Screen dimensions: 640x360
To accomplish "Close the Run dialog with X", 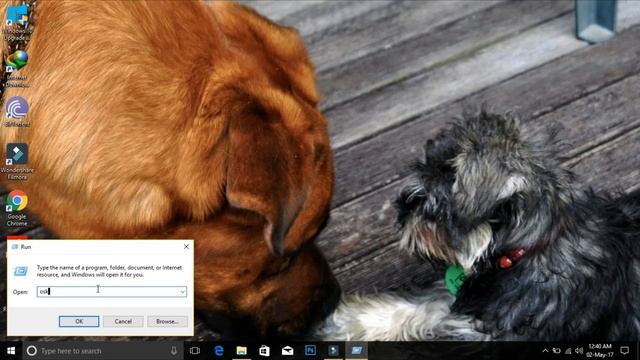I will (x=186, y=247).
